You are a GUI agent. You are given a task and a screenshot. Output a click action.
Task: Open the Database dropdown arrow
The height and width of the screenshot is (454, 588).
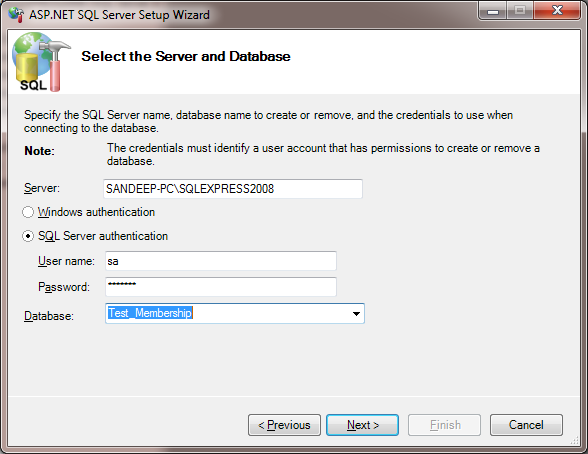coord(356,314)
